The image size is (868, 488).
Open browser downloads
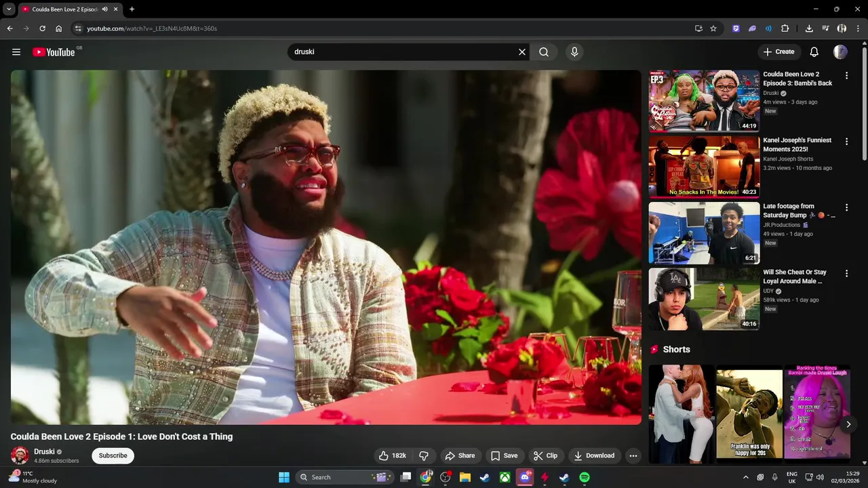pos(809,28)
